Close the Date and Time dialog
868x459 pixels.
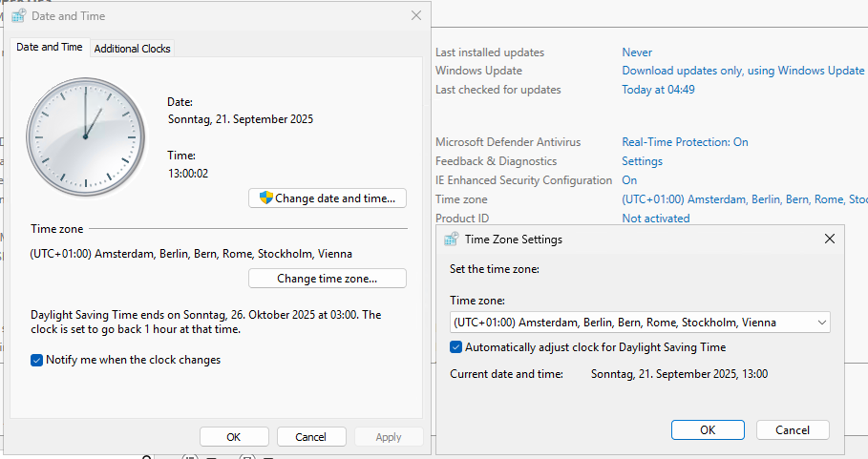click(x=415, y=16)
